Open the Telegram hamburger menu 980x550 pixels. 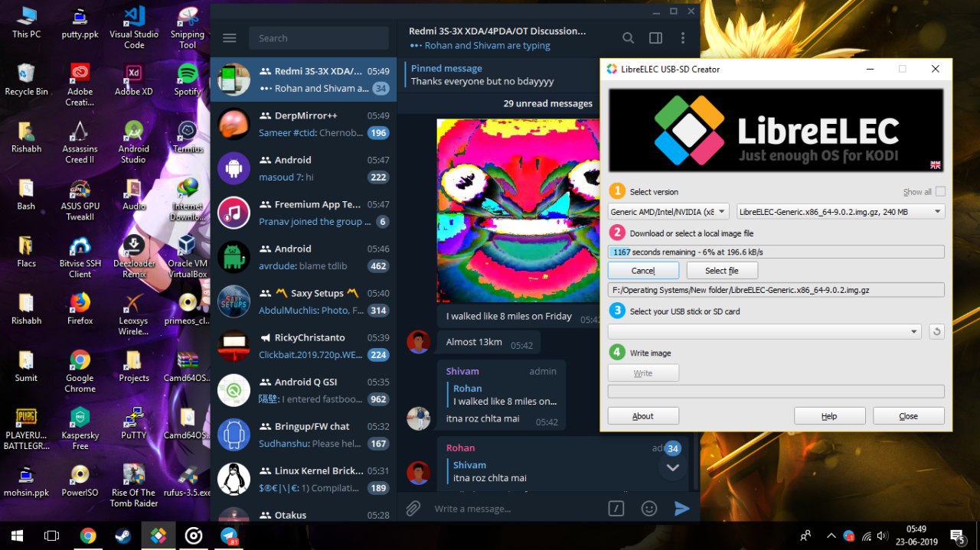point(229,38)
